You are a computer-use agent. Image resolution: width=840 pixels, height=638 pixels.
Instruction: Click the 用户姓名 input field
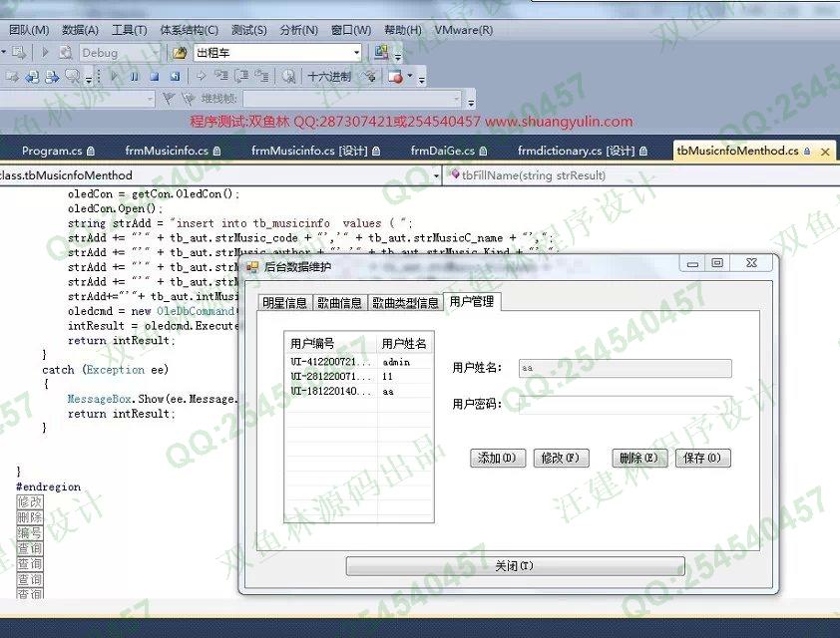click(x=626, y=368)
